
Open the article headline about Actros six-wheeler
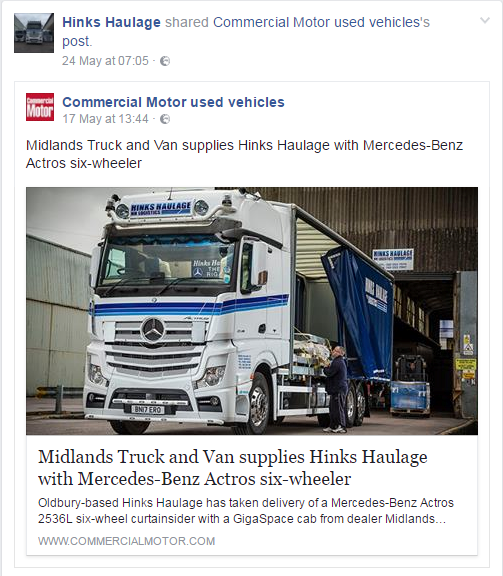(233, 468)
